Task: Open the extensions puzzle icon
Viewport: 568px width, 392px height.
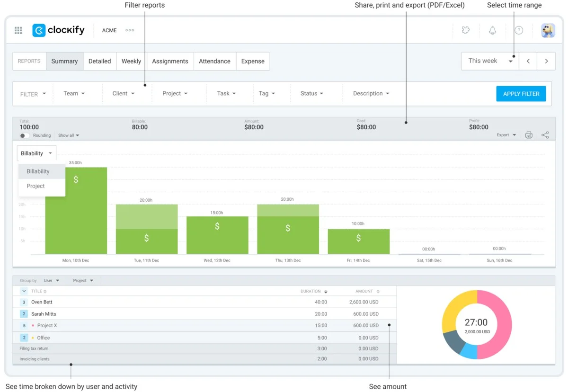Action: click(465, 30)
